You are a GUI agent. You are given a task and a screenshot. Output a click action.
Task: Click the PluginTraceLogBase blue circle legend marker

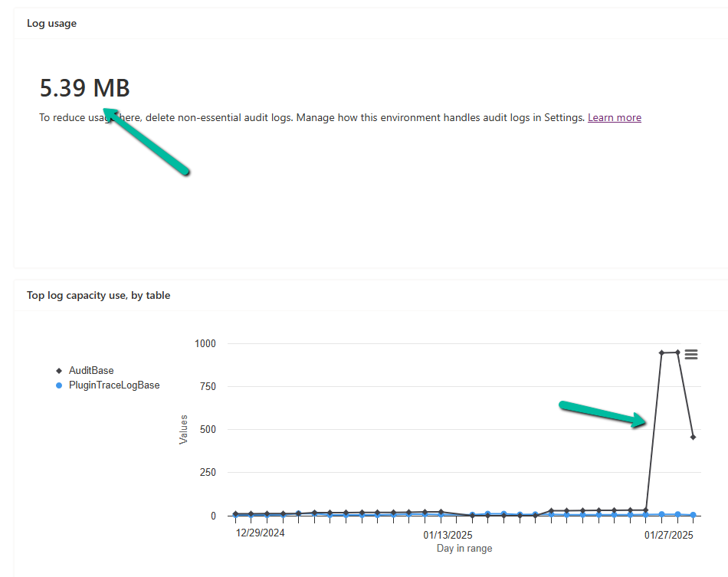59,385
